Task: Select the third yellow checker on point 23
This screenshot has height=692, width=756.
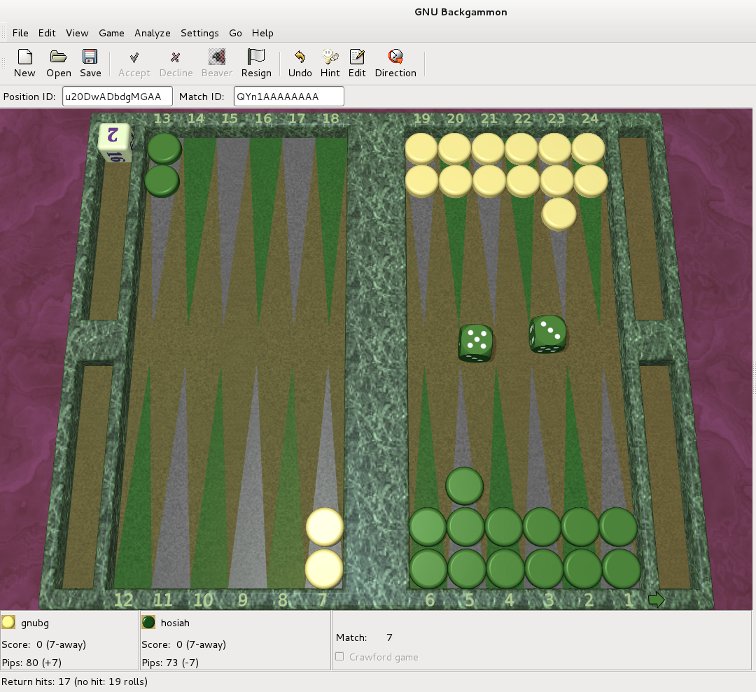Action: pyautogui.click(x=559, y=213)
